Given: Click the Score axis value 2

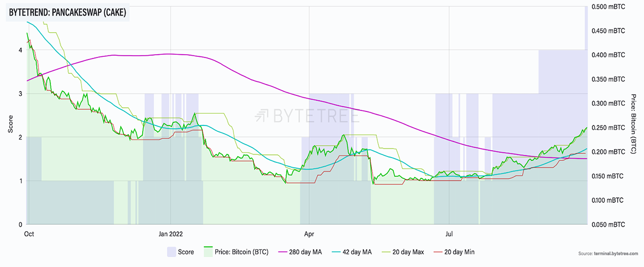Looking at the screenshot, I should [20, 137].
